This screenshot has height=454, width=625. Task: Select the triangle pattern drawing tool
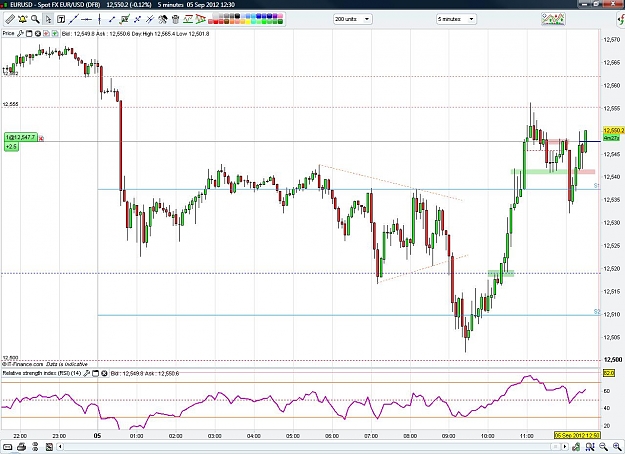coord(200,19)
